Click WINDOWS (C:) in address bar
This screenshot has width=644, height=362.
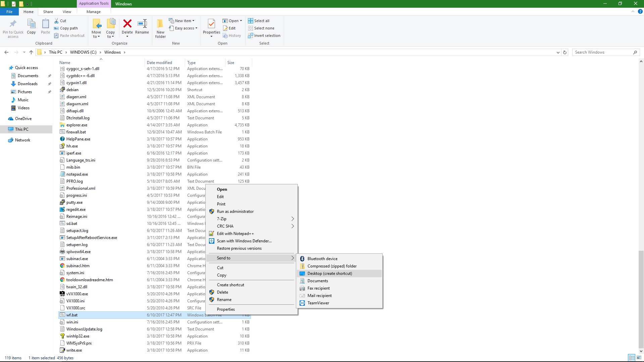(83, 52)
